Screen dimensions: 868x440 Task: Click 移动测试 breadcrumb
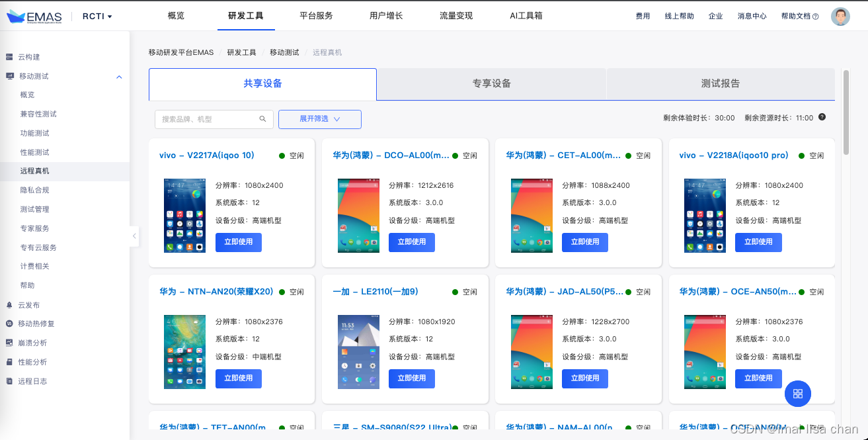click(x=284, y=52)
